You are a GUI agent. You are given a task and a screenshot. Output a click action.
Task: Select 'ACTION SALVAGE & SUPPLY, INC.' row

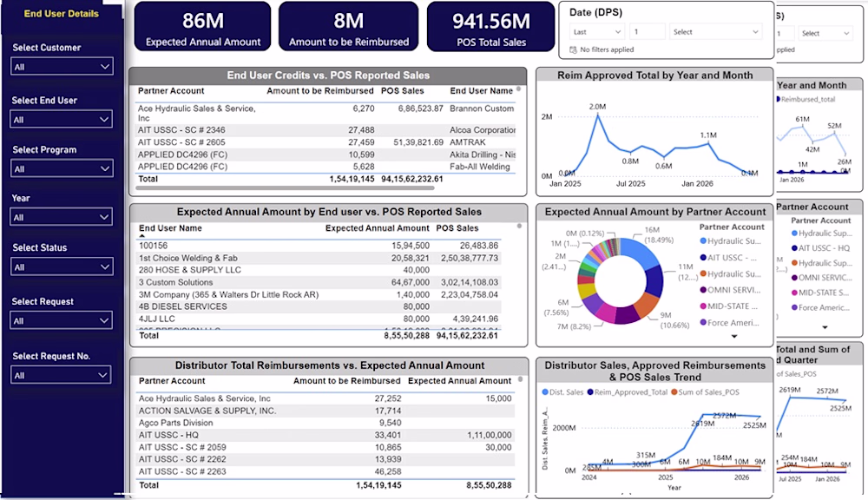pos(325,411)
